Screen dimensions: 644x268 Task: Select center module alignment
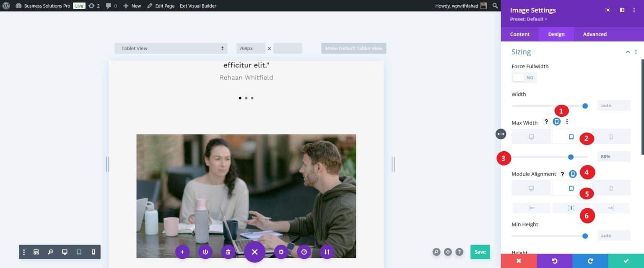[x=571, y=208]
